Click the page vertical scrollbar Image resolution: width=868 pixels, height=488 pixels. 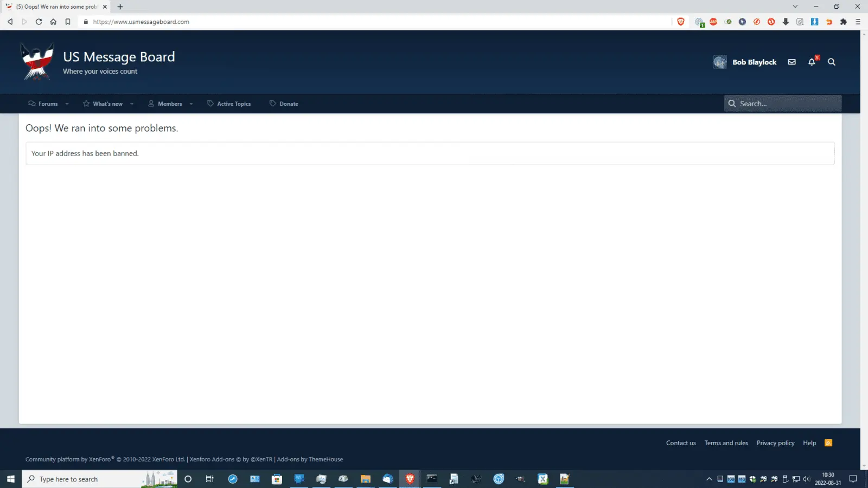pyautogui.click(x=864, y=249)
